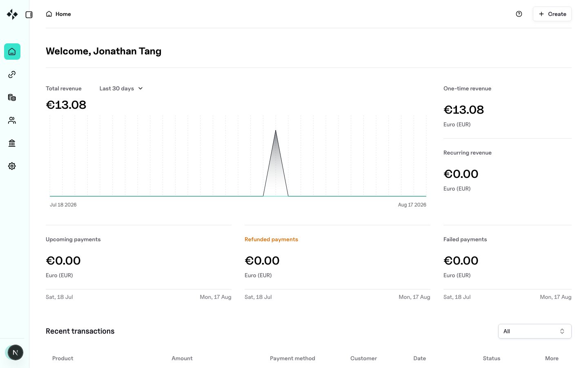This screenshot has height=368, width=588.
Task: Open the transactions coins sidebar icon
Action: coord(12,97)
